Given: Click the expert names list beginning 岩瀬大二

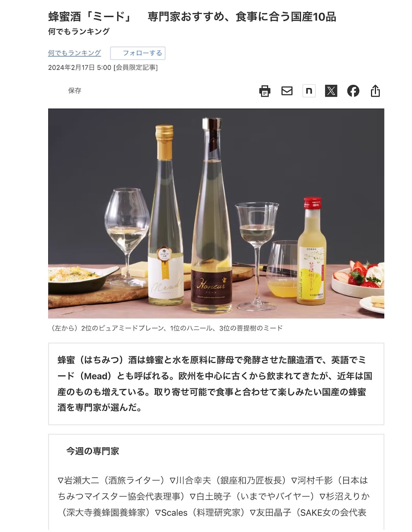Looking at the screenshot, I should coord(214,496).
